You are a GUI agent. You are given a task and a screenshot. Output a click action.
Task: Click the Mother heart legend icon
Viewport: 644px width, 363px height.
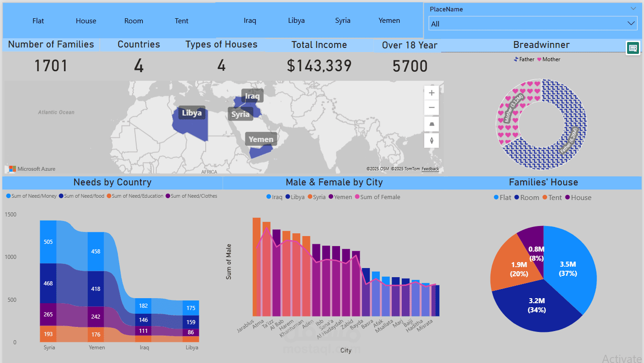point(539,59)
